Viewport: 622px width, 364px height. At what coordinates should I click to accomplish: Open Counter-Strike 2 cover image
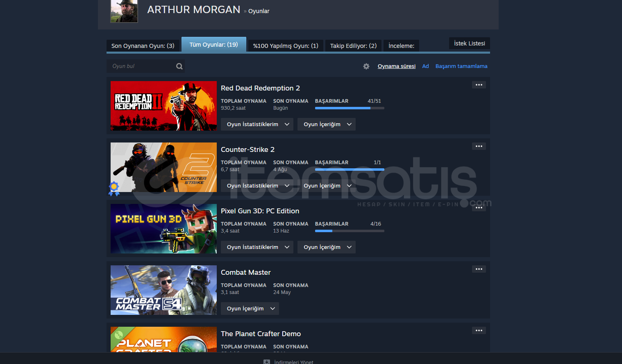(x=163, y=167)
